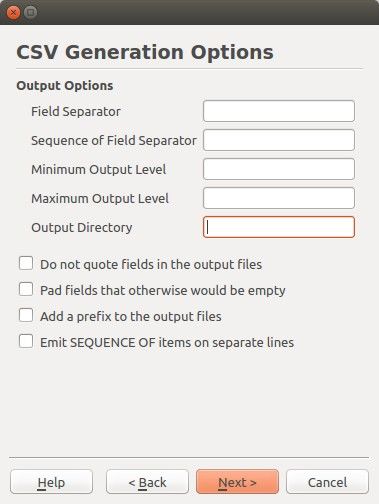
Task: Click the dark window title bar
Action: (x=207, y=12)
